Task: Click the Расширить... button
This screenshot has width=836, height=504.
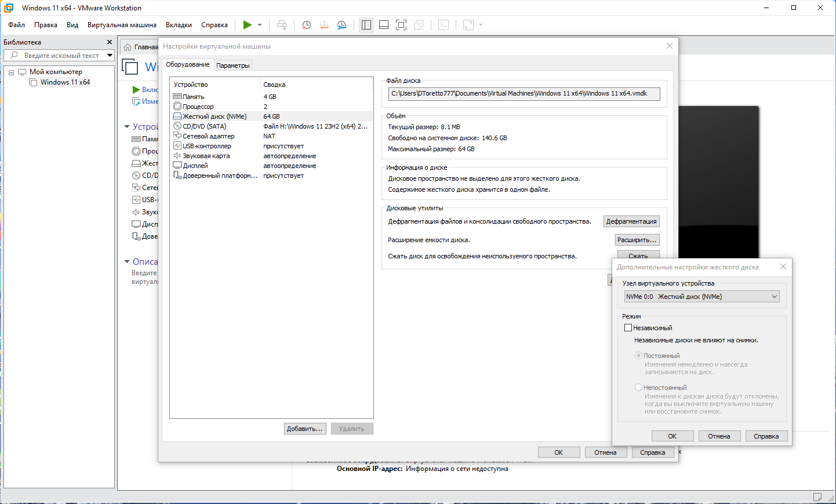Action: pyautogui.click(x=637, y=240)
